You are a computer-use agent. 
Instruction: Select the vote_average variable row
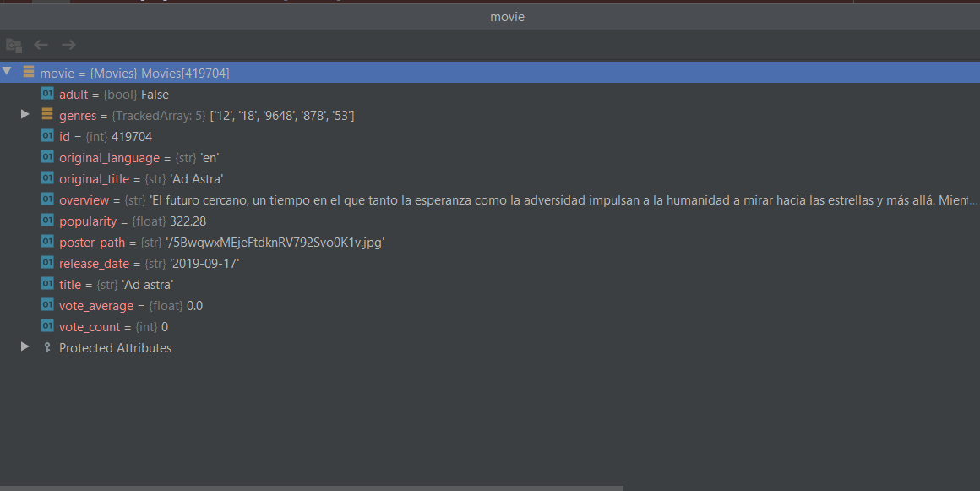[x=130, y=306]
